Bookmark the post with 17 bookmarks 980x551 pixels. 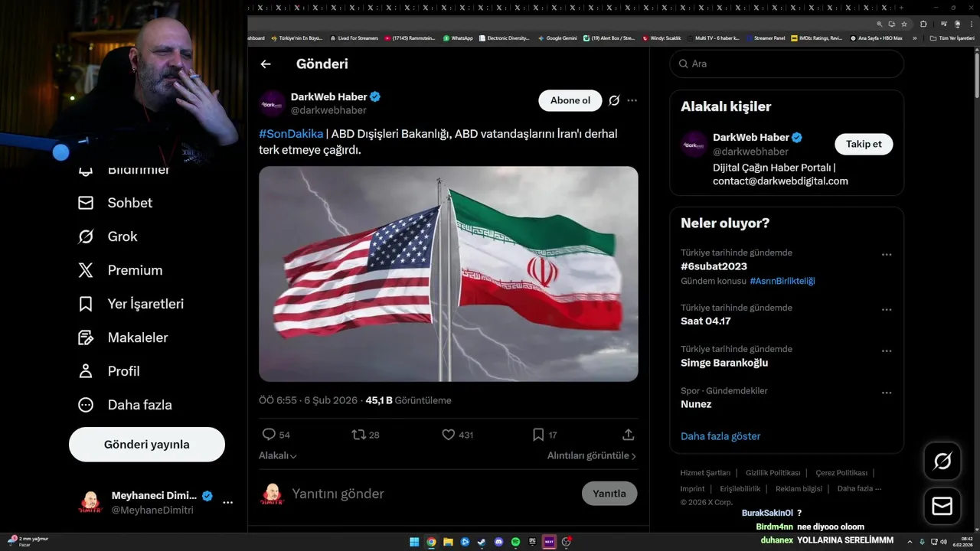[x=538, y=435]
